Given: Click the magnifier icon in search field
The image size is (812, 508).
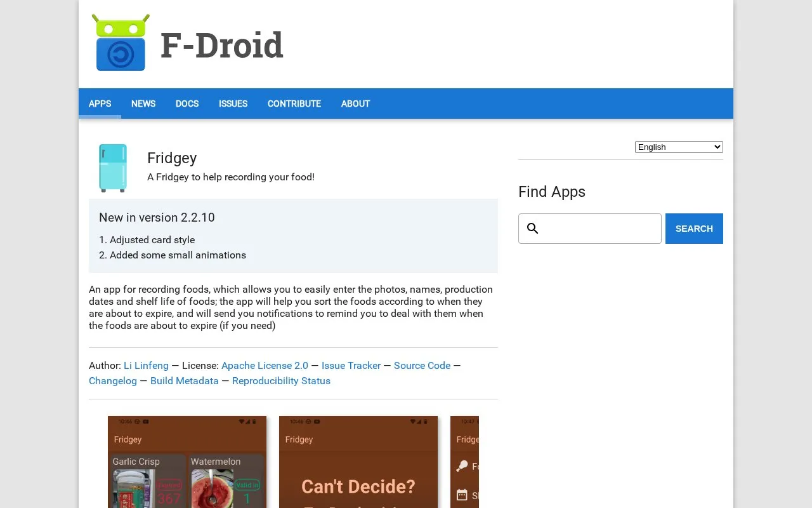Looking at the screenshot, I should 533,229.
